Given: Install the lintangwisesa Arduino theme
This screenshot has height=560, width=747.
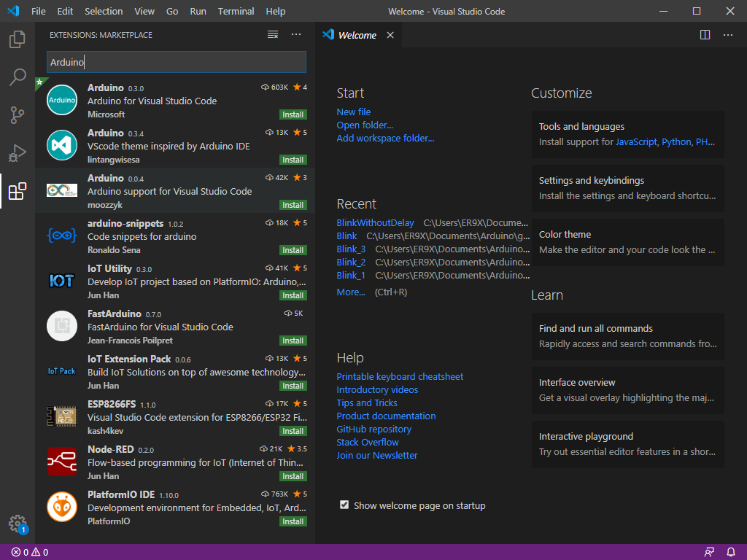Looking at the screenshot, I should 293,160.
